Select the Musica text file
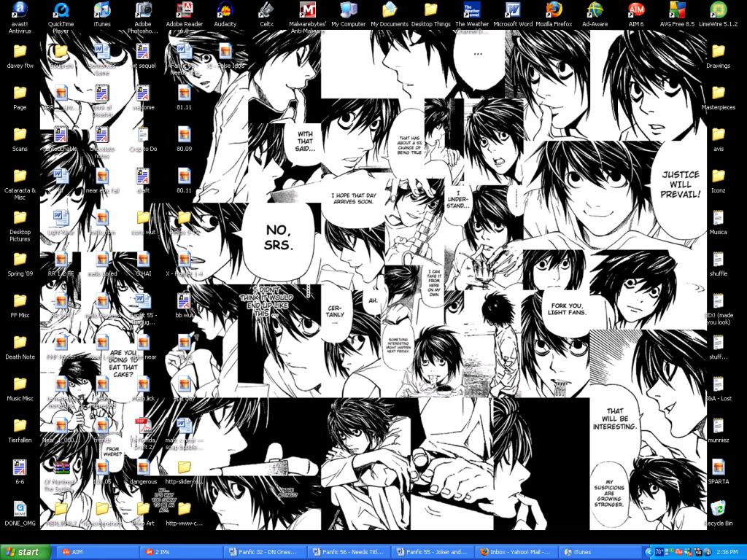This screenshot has width=747, height=560. (x=719, y=222)
